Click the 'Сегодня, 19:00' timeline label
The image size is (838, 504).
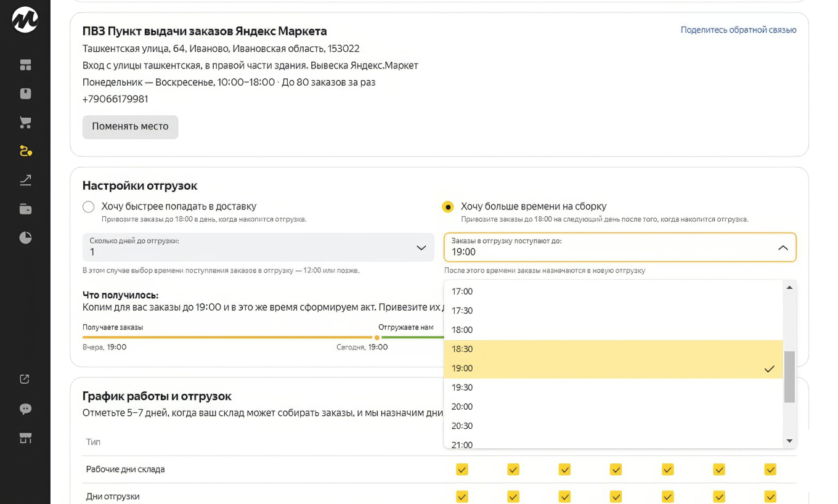pyautogui.click(x=362, y=348)
